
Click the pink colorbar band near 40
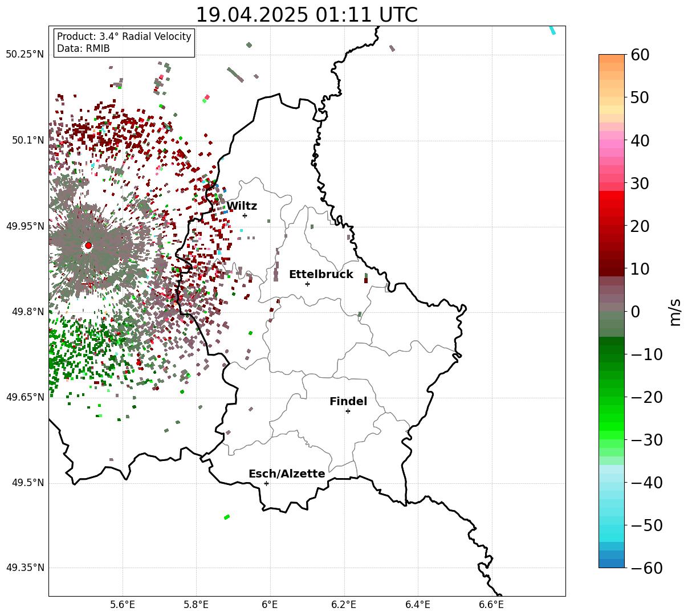tap(612, 145)
